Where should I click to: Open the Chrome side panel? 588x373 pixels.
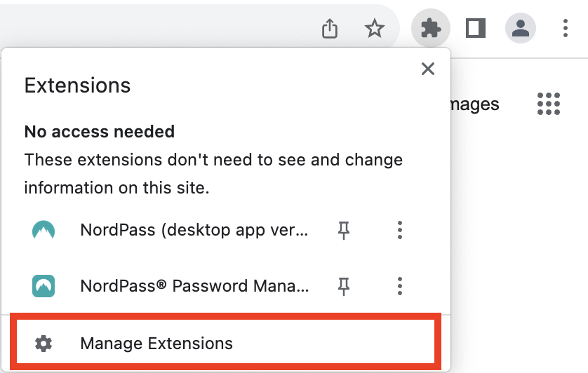476,29
